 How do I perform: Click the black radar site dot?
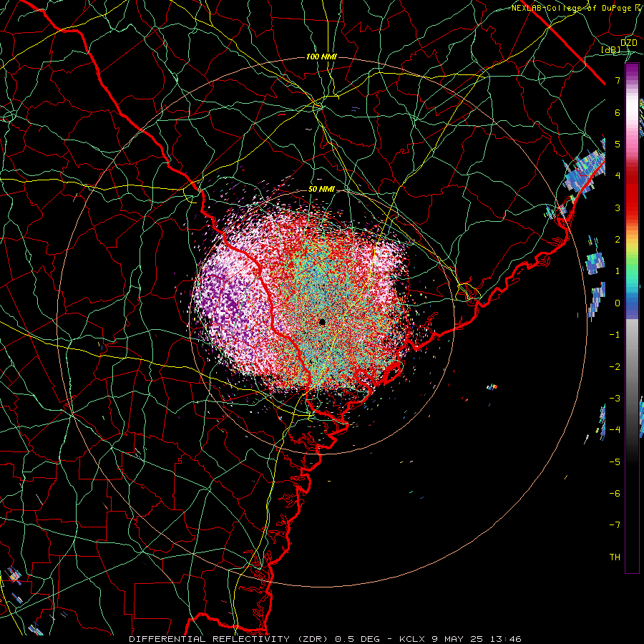[x=323, y=322]
